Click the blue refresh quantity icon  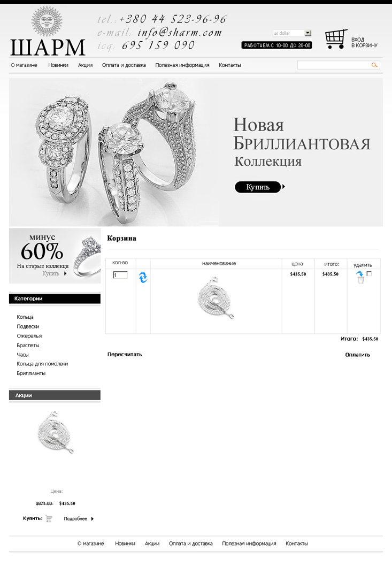(143, 278)
